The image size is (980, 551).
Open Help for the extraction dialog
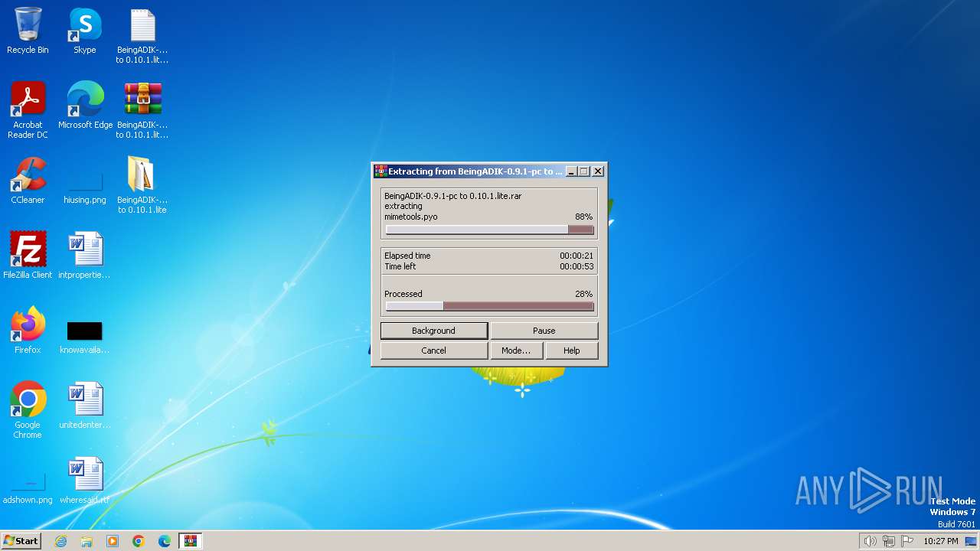571,350
